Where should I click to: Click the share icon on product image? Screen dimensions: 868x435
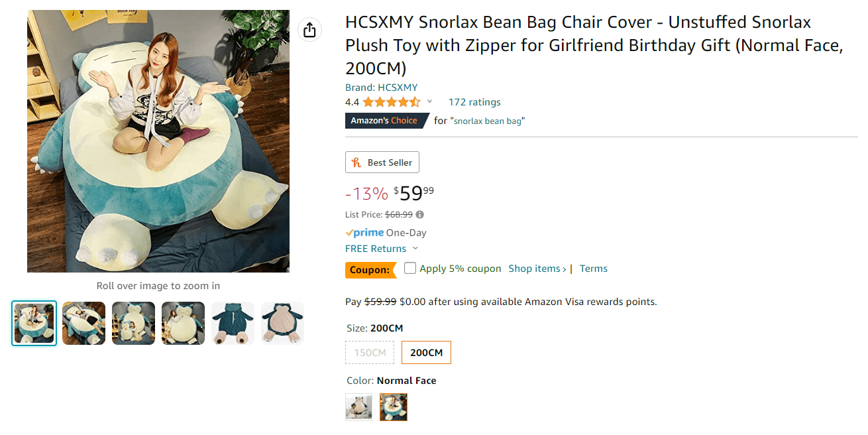tap(309, 30)
